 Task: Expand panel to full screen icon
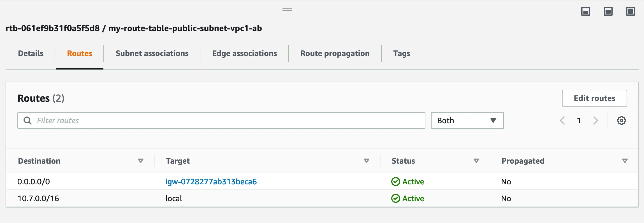click(630, 11)
